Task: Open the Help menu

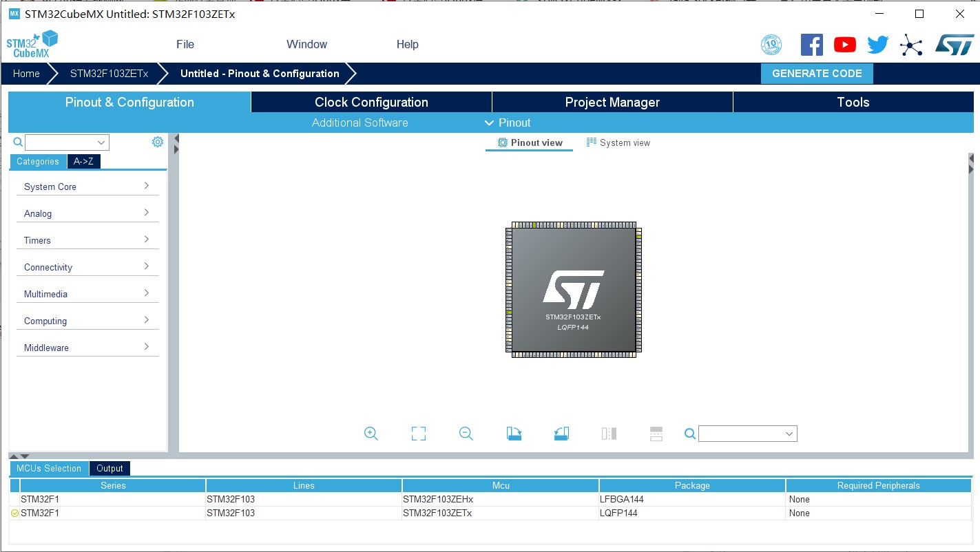Action: pyautogui.click(x=407, y=44)
